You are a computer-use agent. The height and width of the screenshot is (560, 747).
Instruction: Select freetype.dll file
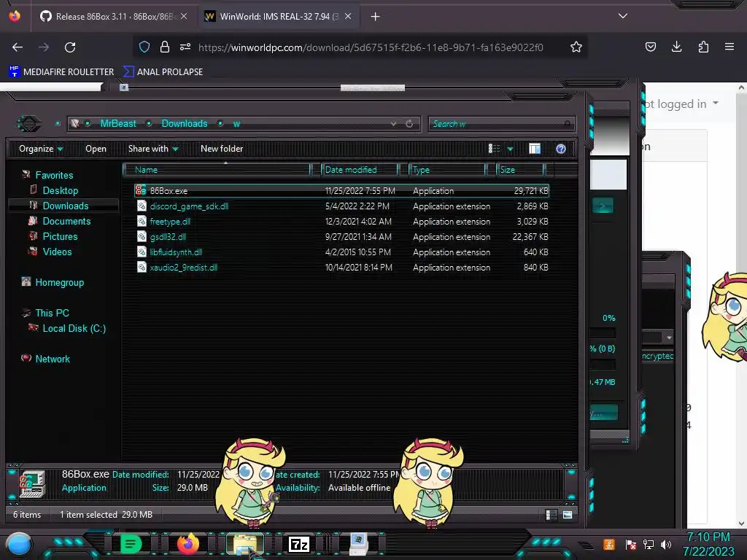pyautogui.click(x=341, y=222)
